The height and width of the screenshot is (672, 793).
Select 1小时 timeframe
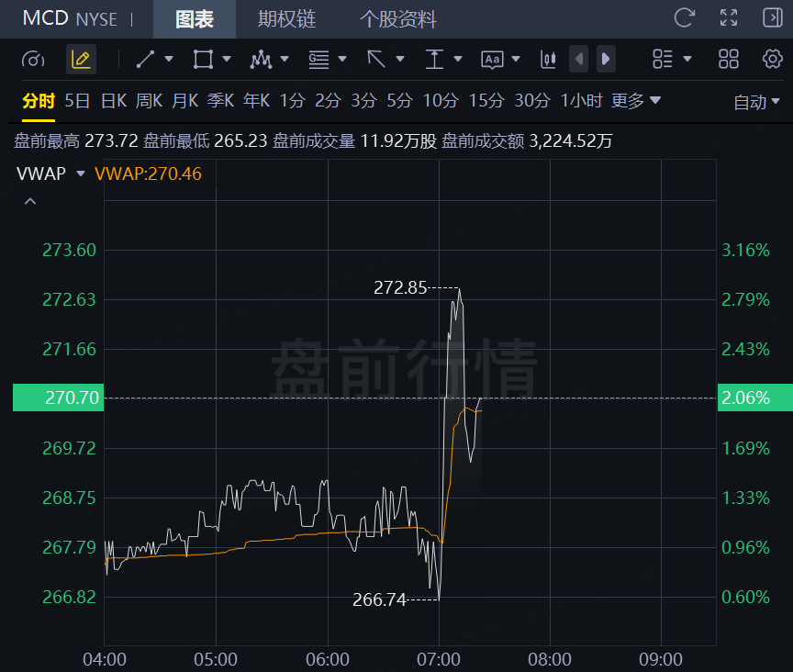pos(582,101)
